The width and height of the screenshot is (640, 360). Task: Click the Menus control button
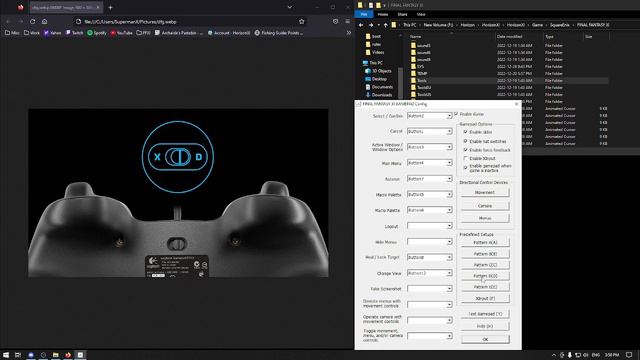[x=485, y=218]
